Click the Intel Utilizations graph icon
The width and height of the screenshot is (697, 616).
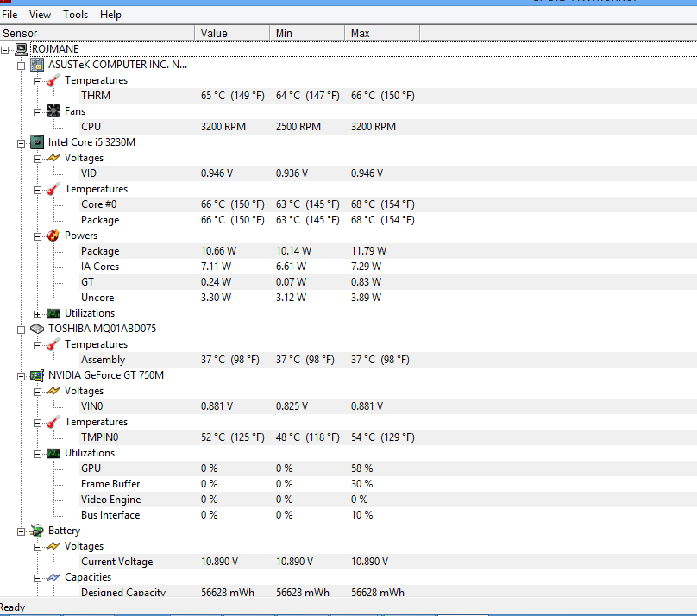pyautogui.click(x=53, y=314)
